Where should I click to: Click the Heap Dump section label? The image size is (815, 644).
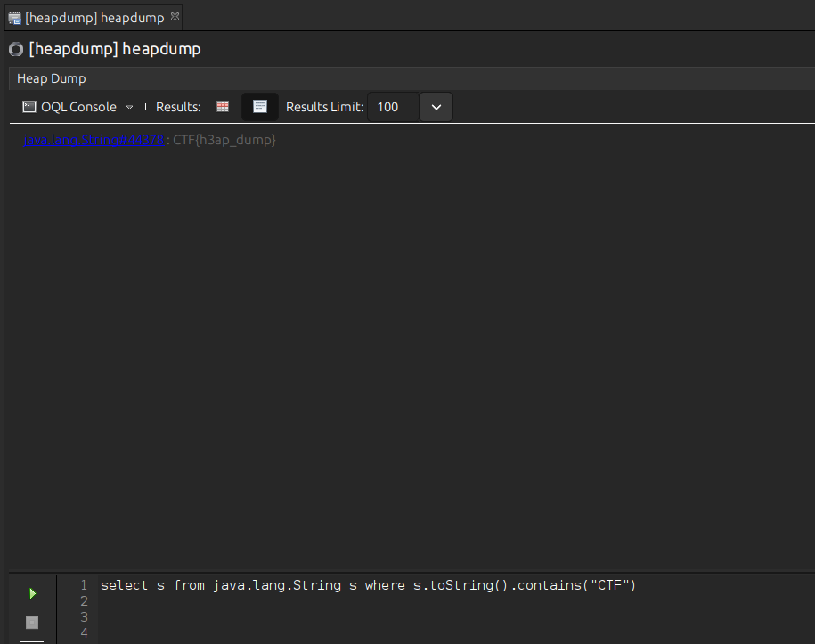pos(52,78)
